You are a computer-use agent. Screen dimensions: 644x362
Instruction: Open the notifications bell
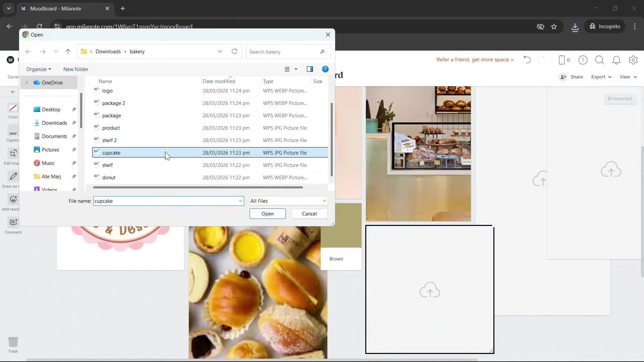coord(616,60)
